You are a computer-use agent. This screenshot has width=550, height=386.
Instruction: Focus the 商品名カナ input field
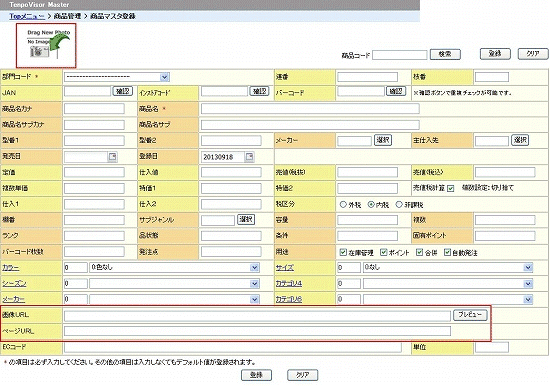[94, 108]
